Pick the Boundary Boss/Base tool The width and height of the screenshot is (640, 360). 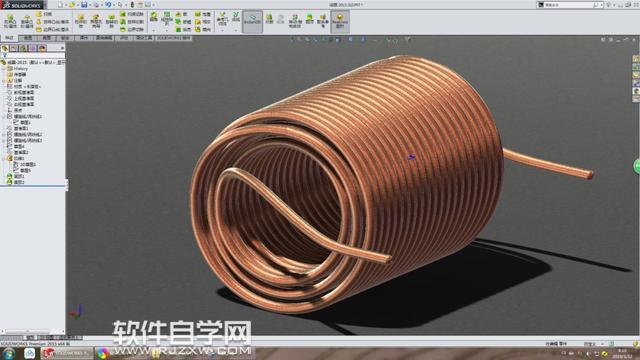[52, 29]
